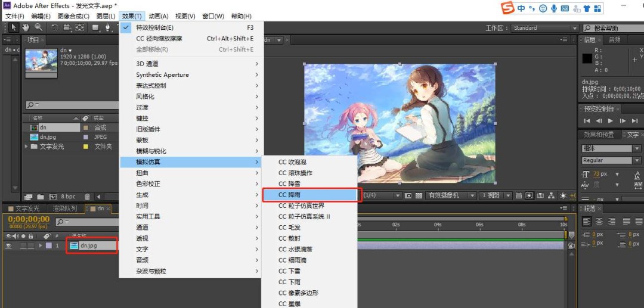Create a new folder in Project panel
Viewport: 644px width, 308px height.
(41, 197)
